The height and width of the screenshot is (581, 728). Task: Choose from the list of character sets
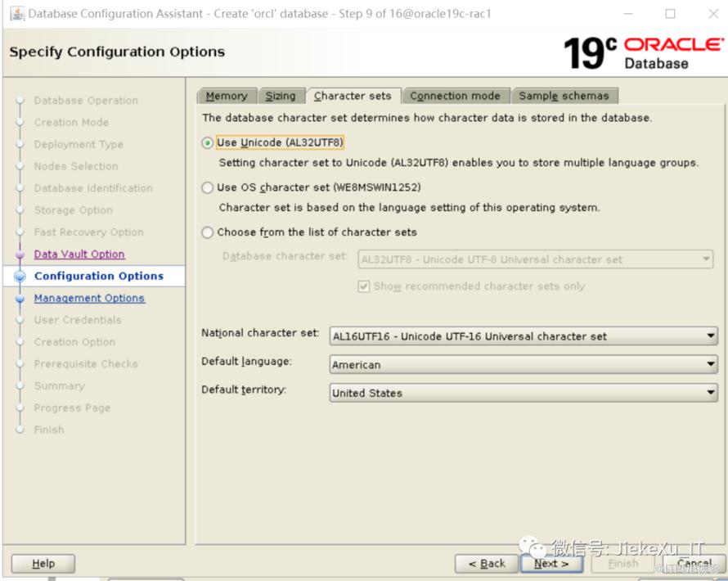[x=208, y=232]
